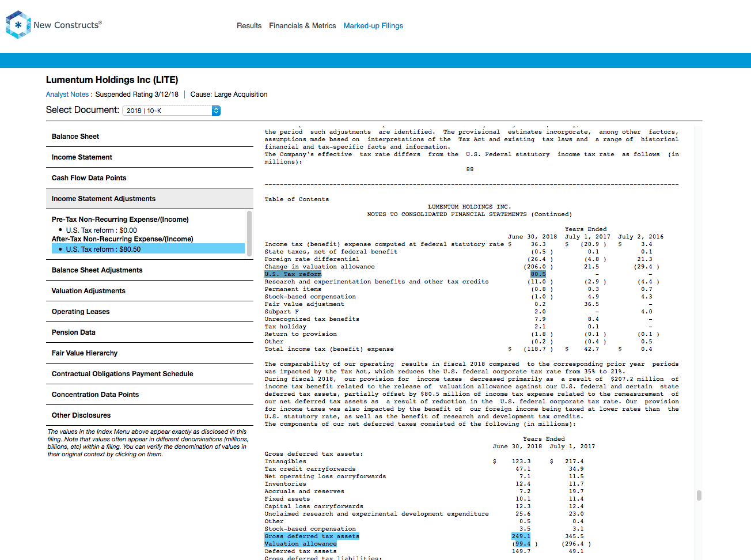Click highlighted Gross deferred tax assets label
This screenshot has width=751, height=560.
[x=312, y=536]
